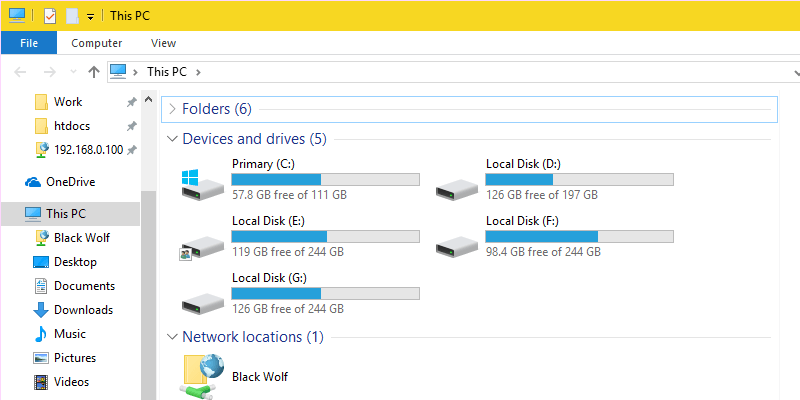Screen dimensions: 800x400
Task: Open Black Wolf network location icon
Action: point(202,375)
